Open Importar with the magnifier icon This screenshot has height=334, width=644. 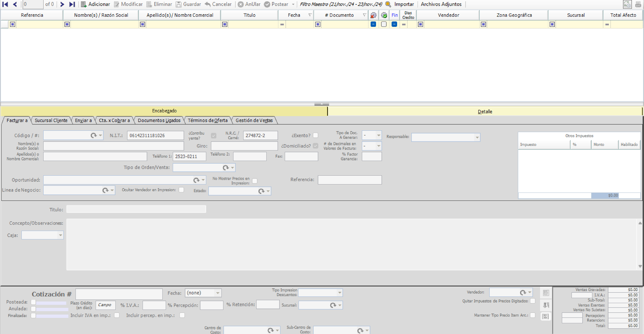[x=388, y=4]
